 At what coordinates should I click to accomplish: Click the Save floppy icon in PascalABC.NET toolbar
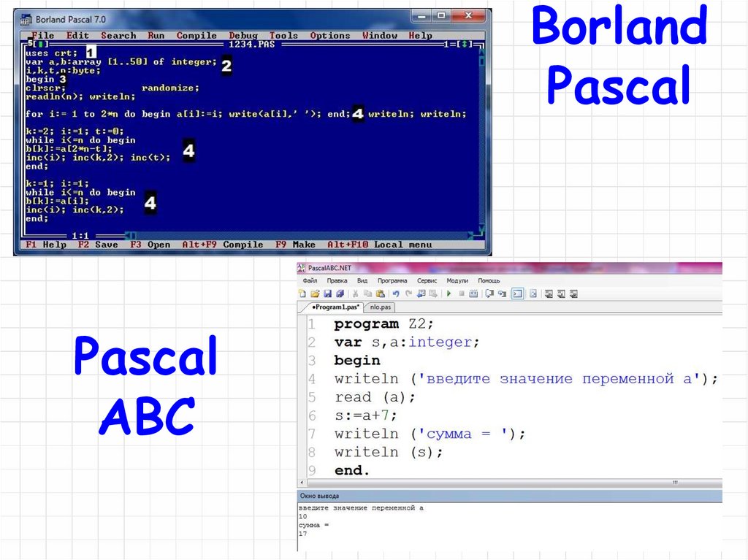328,294
